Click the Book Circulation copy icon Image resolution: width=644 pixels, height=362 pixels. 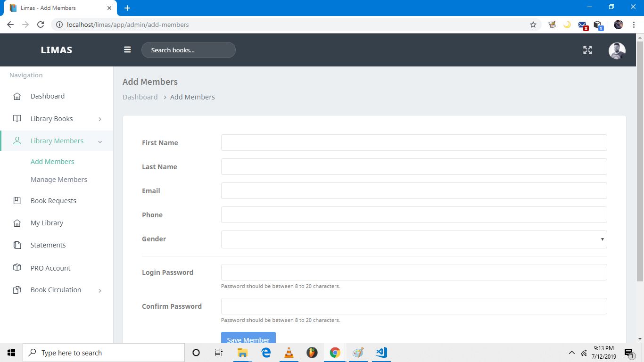(x=17, y=290)
